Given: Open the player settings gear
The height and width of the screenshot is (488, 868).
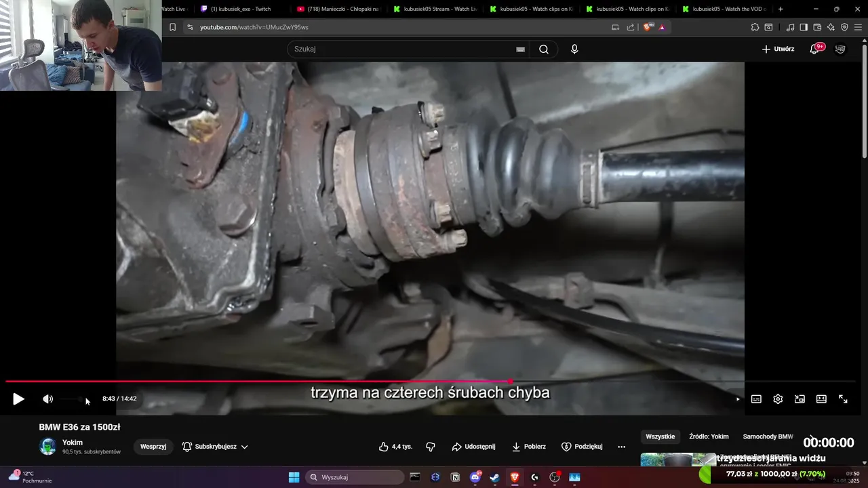Looking at the screenshot, I should coord(778,399).
